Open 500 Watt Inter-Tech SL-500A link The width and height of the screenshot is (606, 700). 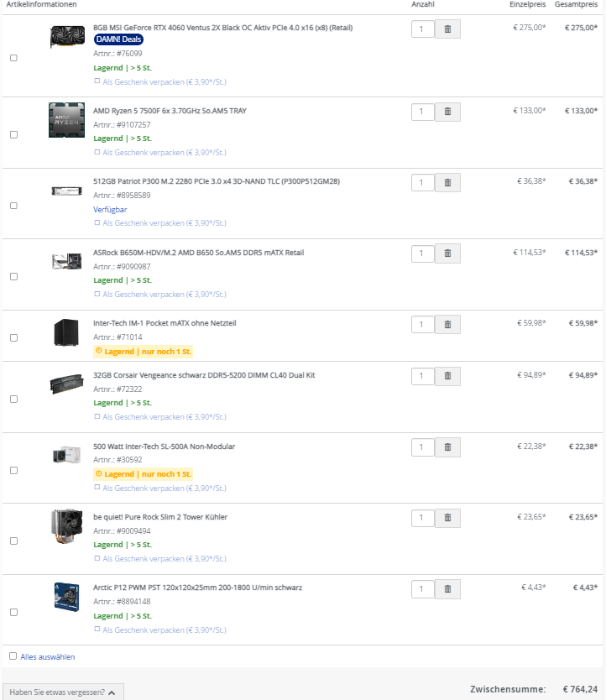pyautogui.click(x=164, y=447)
